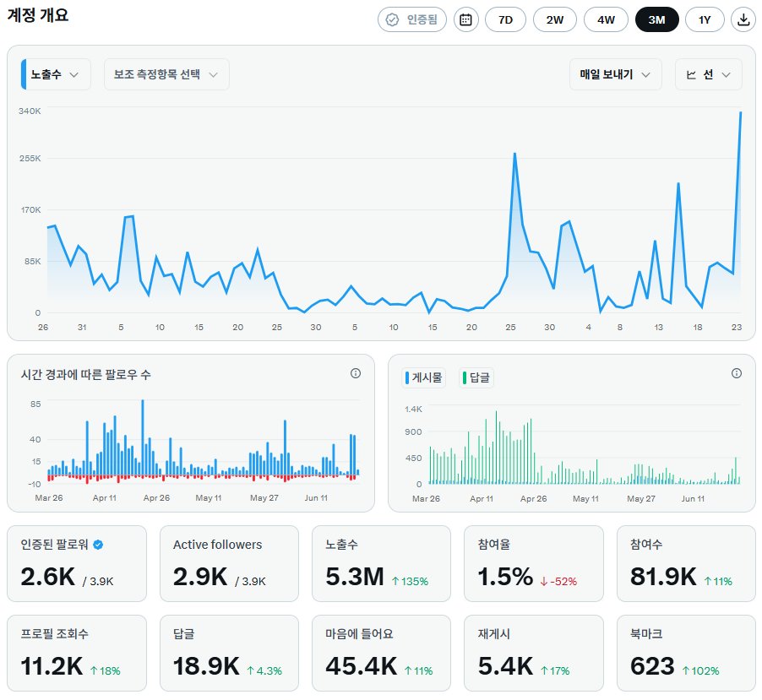762x700 pixels.
Task: Select the 3M time range
Action: coord(656,20)
